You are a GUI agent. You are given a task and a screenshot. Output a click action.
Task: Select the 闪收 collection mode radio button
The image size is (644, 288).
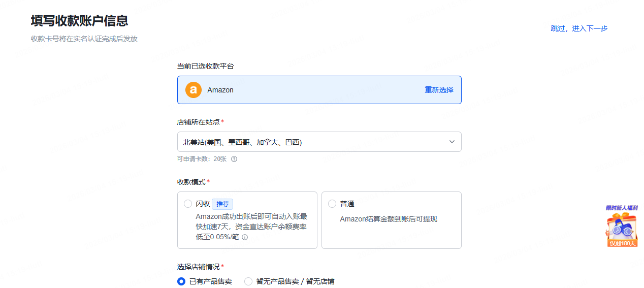coord(188,204)
